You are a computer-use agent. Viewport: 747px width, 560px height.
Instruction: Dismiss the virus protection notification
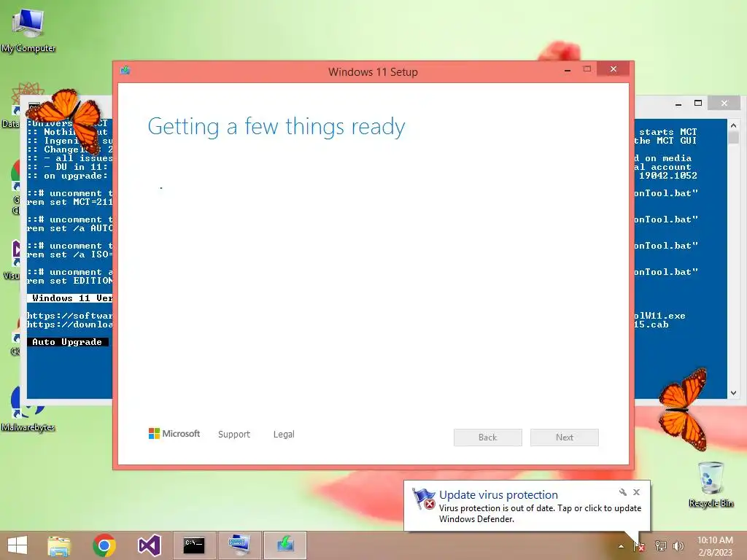(636, 492)
